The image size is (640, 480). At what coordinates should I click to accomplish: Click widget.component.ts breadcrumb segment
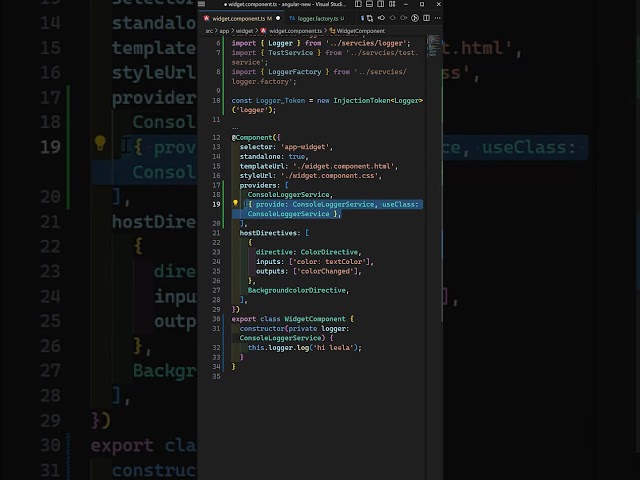296,31
